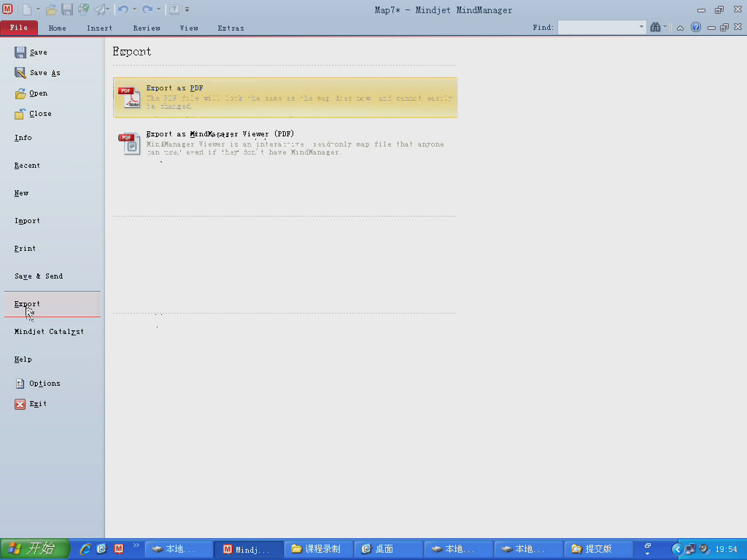Click the Open folder icon in the File menu

click(20, 93)
